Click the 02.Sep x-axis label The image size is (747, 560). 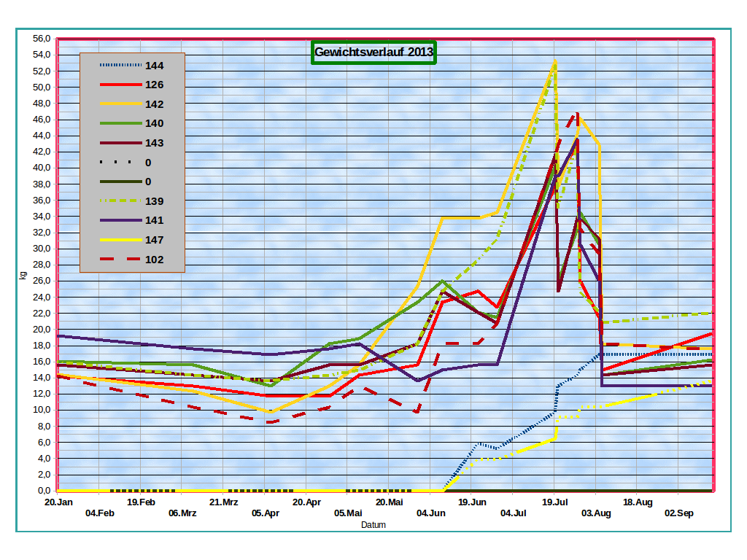(x=679, y=513)
